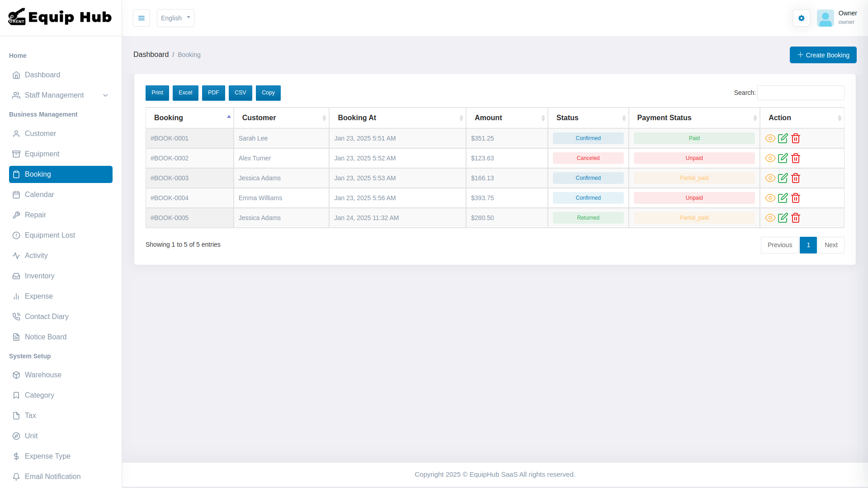Viewport: 868px width, 488px height.
Task: Open Dashboard in sidebar
Action: click(61, 75)
